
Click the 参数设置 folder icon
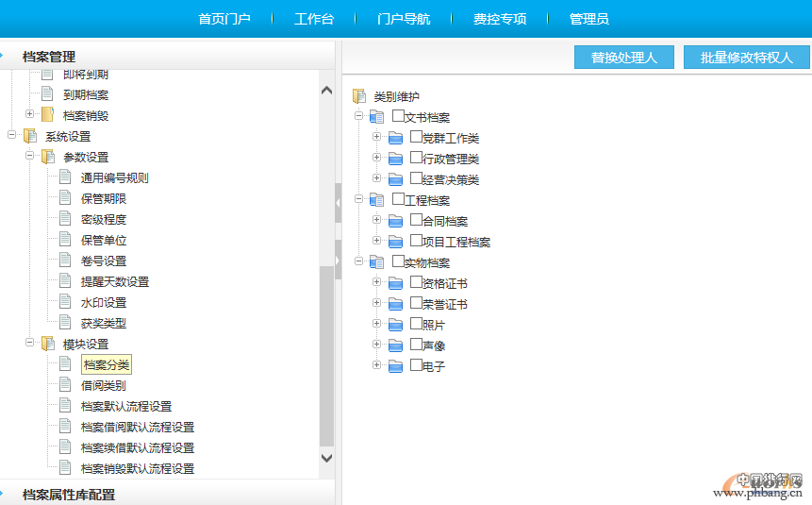48,157
